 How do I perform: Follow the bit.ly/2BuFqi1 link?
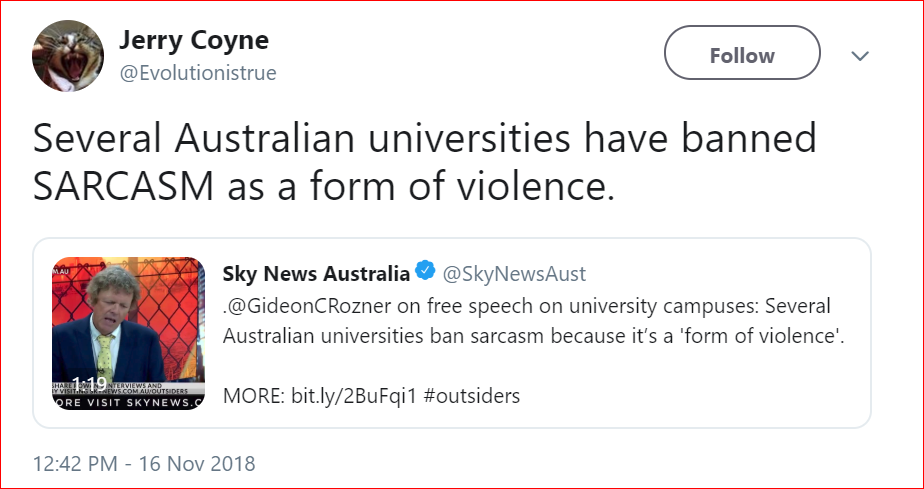(x=354, y=396)
